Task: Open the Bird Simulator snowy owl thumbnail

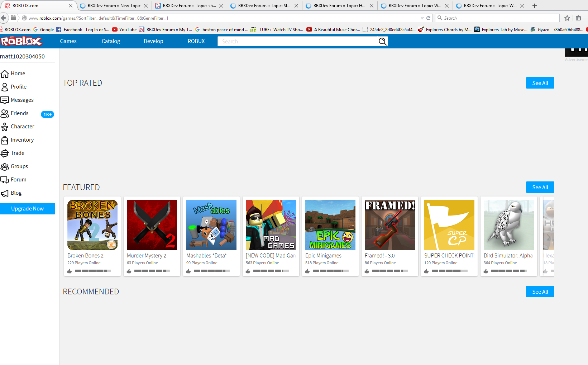Action: pos(509,225)
